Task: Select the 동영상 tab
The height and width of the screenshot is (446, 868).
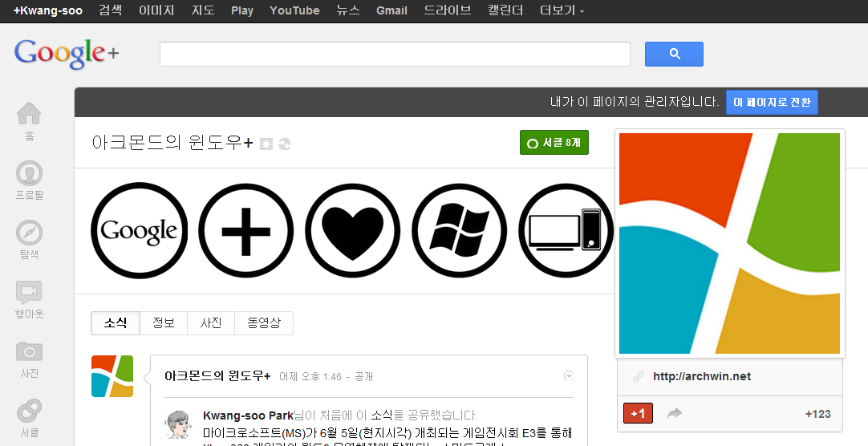Action: [264, 323]
